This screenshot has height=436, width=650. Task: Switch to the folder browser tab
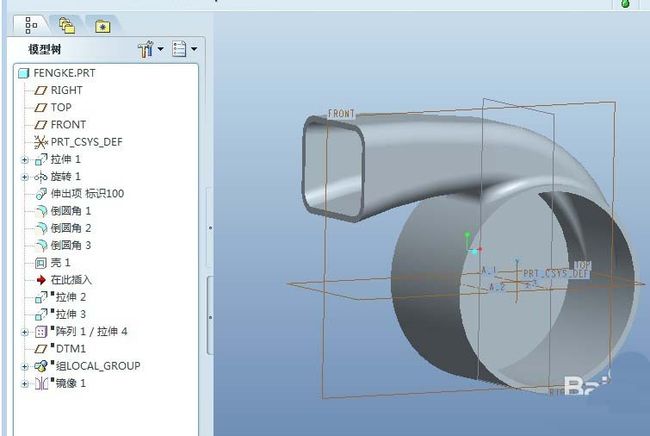pyautogui.click(x=67, y=26)
